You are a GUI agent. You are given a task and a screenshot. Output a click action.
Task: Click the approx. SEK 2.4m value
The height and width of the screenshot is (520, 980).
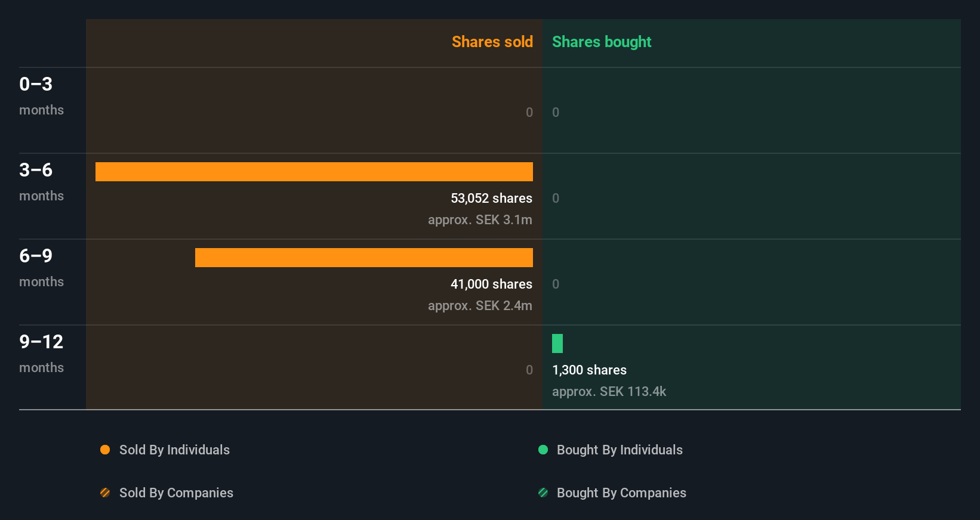pyautogui.click(x=480, y=305)
